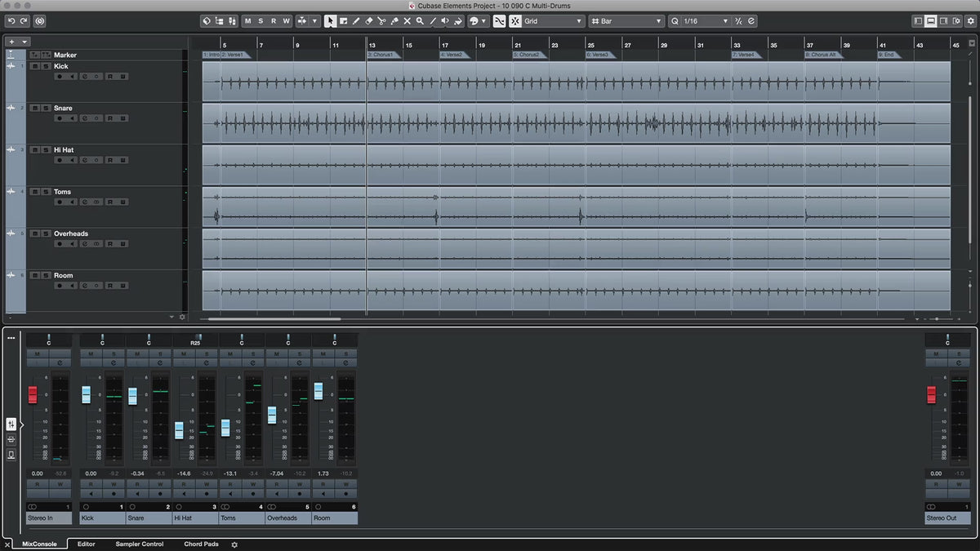Select the Scissors split tool

coord(381,21)
